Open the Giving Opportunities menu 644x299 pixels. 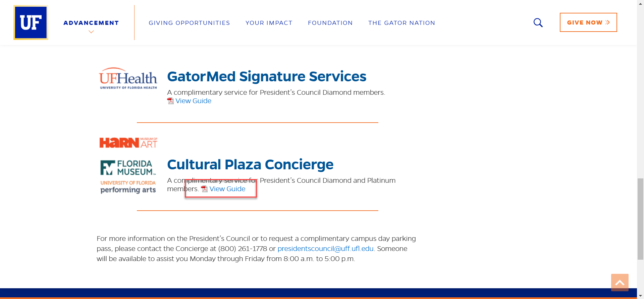(189, 23)
